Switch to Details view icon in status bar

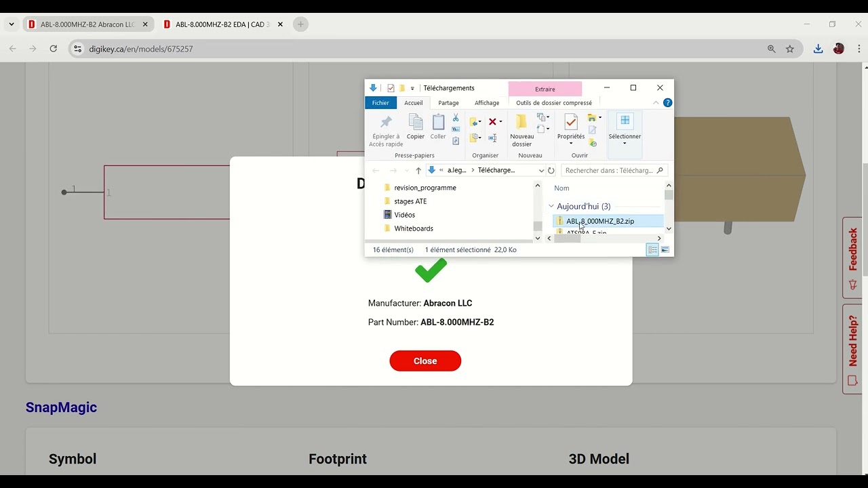click(x=652, y=250)
